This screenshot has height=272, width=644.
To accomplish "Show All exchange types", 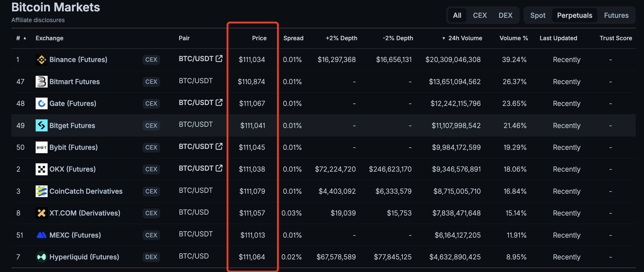I will pyautogui.click(x=457, y=15).
